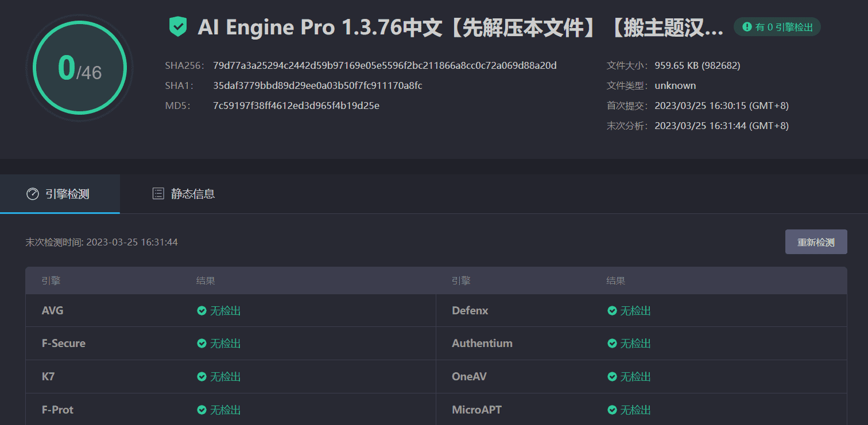This screenshot has width=868, height=425.
Task: Click the 重新检测 button
Action: coord(816,242)
